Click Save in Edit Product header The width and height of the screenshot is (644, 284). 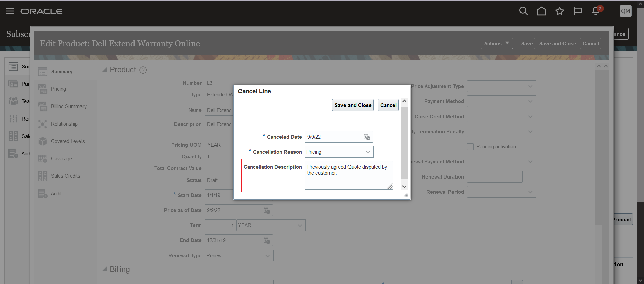tap(527, 44)
